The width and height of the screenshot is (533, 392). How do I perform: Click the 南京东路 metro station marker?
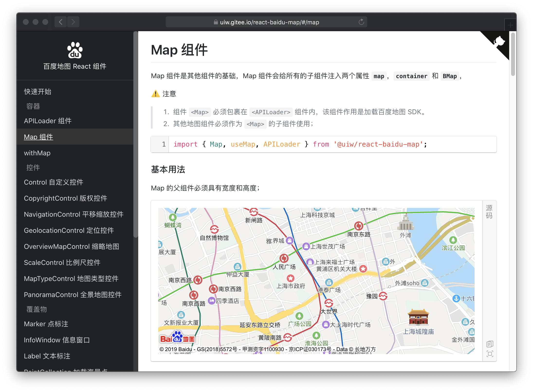pos(358,226)
